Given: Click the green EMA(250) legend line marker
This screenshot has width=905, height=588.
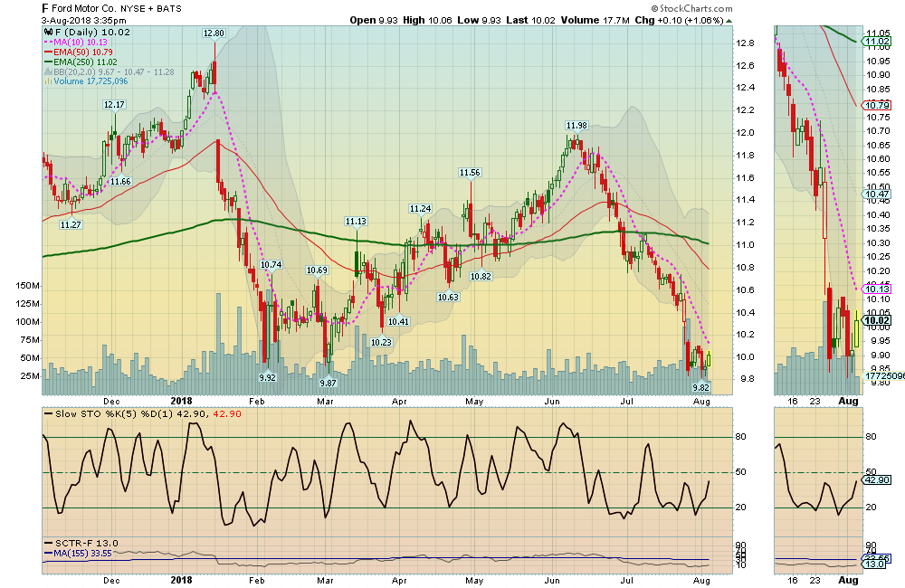Looking at the screenshot, I should point(50,63).
